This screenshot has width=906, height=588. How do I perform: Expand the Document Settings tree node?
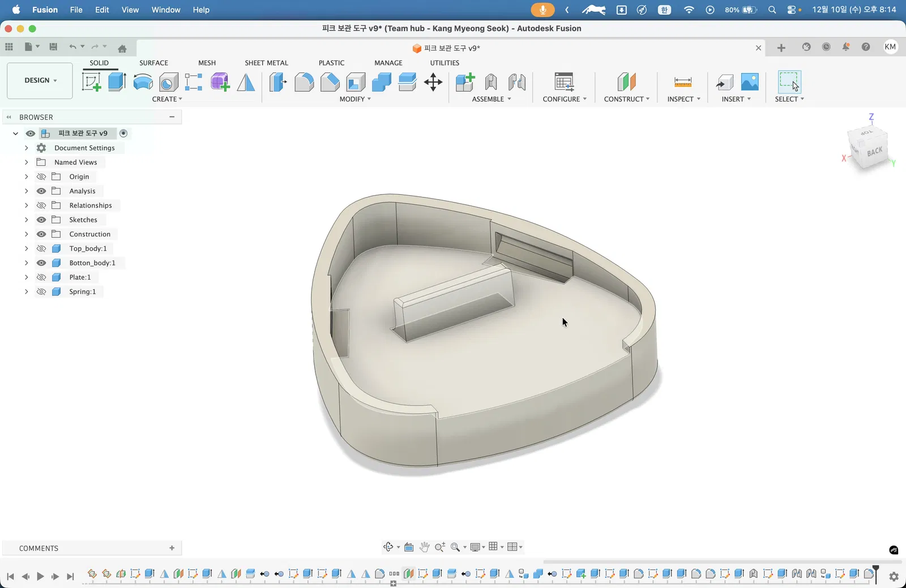(26, 148)
